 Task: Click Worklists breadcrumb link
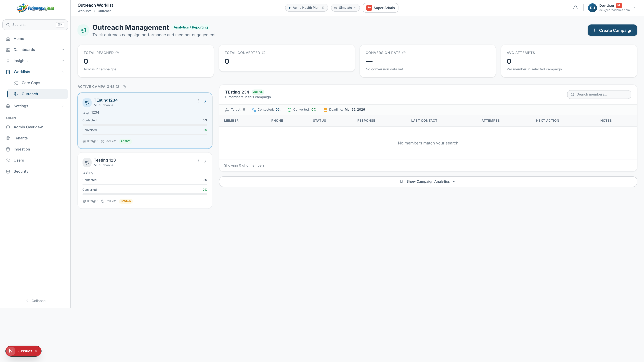click(x=84, y=11)
